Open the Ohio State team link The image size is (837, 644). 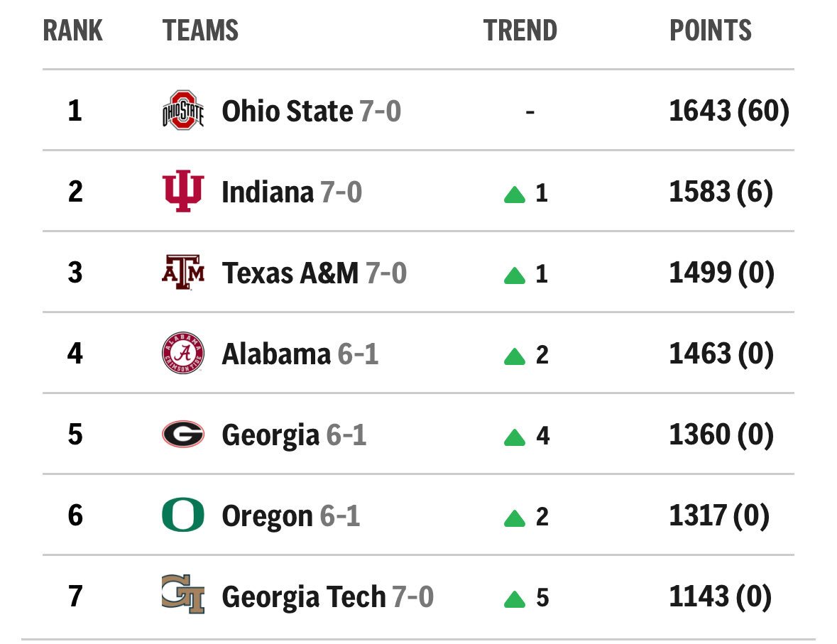click(x=287, y=111)
